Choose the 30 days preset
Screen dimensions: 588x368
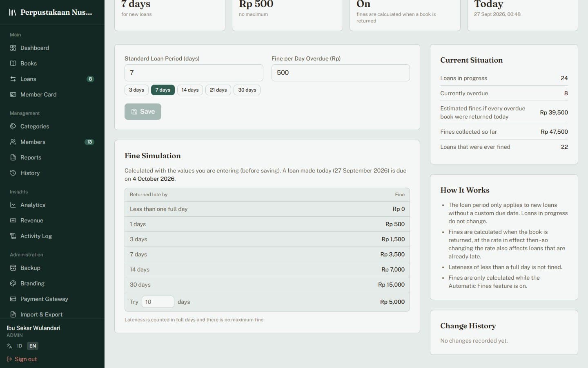(x=247, y=90)
